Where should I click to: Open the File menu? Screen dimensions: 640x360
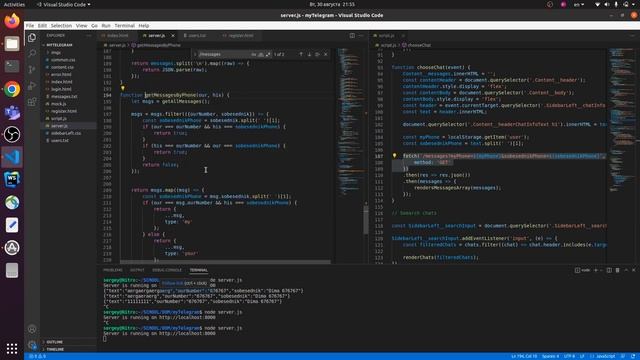[30, 25]
